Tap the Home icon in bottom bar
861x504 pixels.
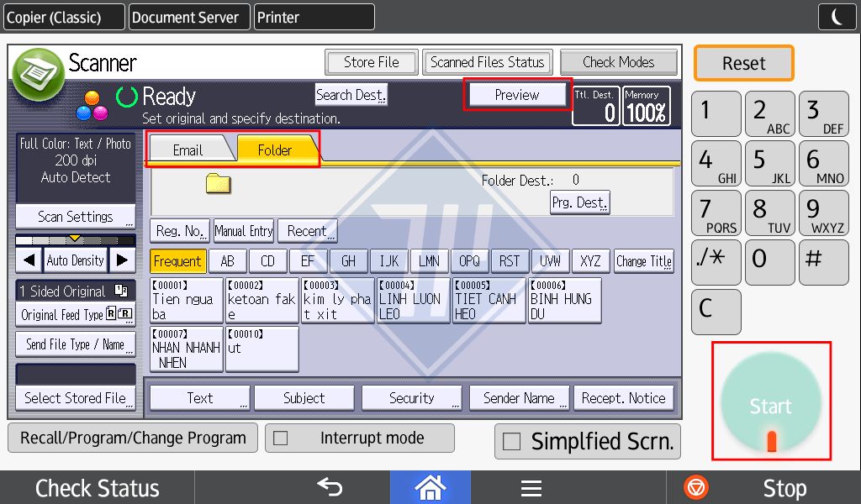tap(430, 487)
